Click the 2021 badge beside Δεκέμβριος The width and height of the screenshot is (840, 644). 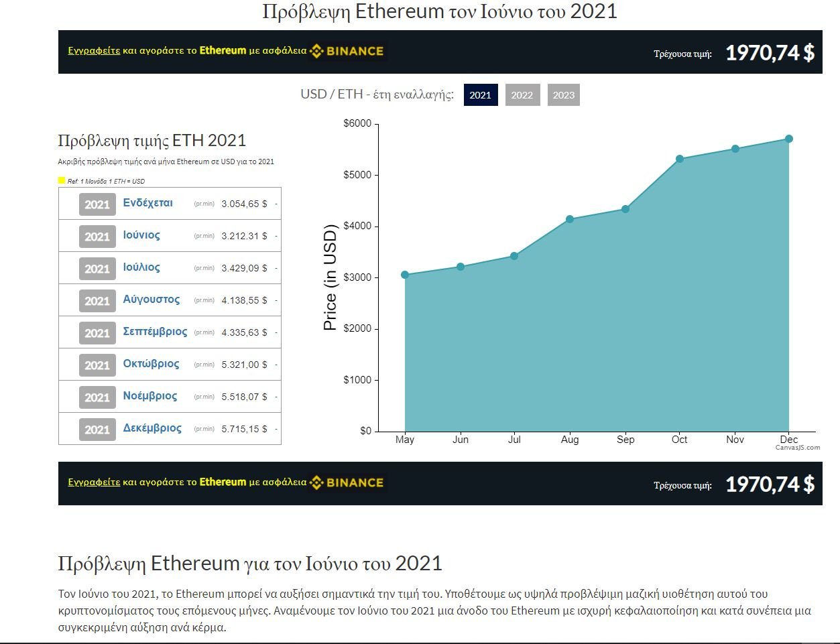click(x=97, y=430)
